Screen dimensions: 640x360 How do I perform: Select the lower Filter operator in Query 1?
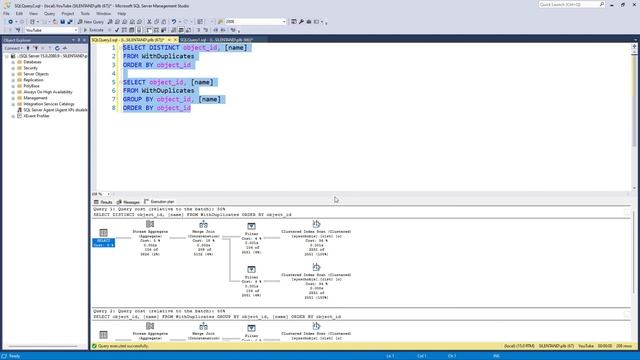pos(251,281)
